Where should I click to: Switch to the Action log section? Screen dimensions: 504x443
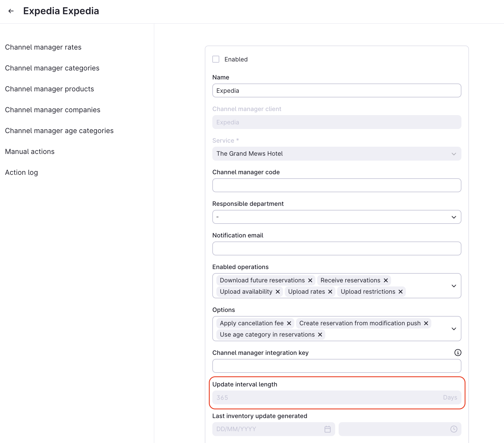click(x=21, y=172)
